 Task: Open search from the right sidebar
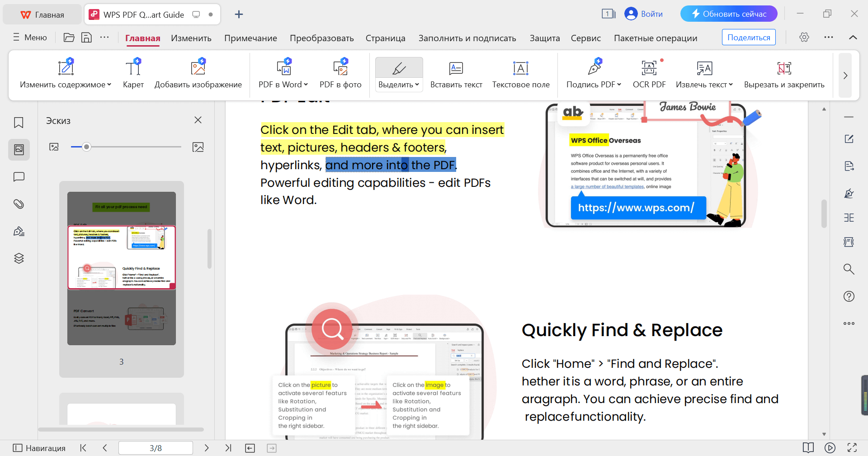(x=849, y=269)
